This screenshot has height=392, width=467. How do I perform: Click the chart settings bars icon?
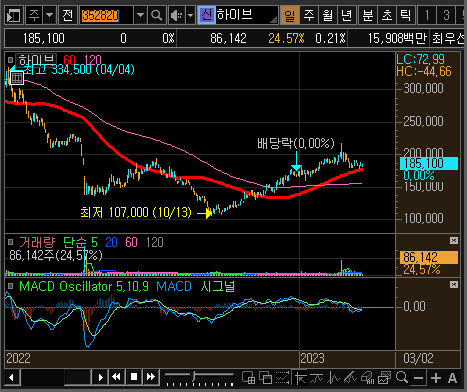tap(367, 378)
